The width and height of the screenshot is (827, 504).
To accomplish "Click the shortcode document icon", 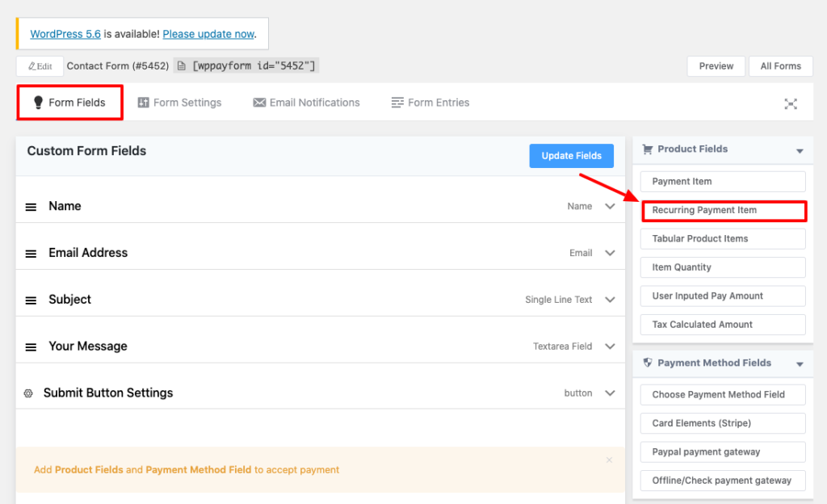I will coord(183,66).
